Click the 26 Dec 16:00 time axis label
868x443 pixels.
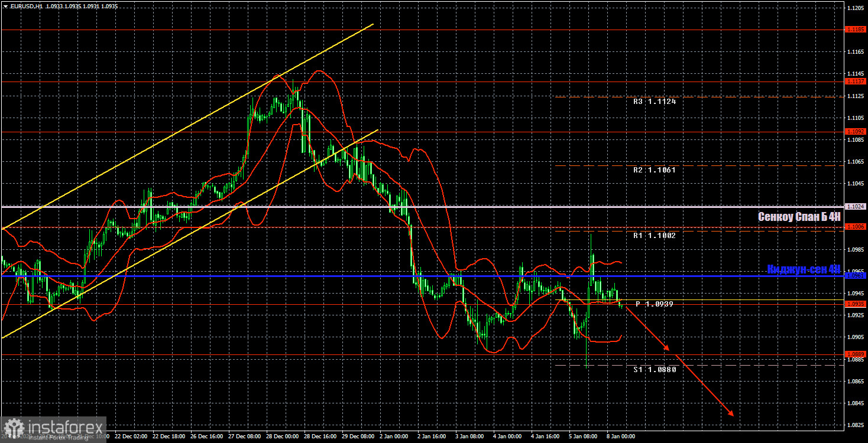[x=206, y=437]
